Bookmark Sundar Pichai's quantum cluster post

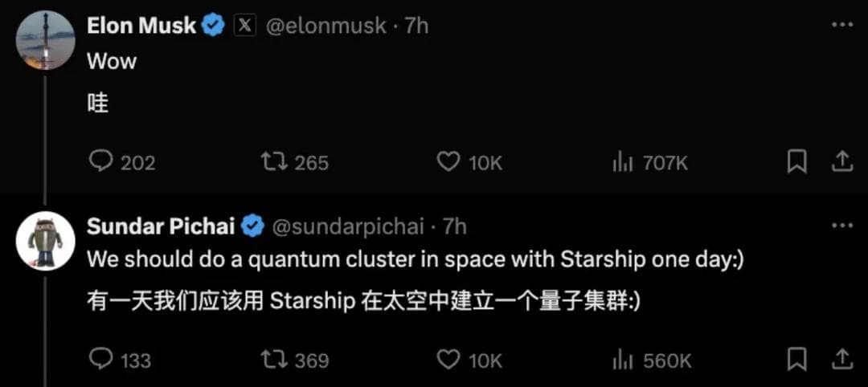tap(796, 360)
